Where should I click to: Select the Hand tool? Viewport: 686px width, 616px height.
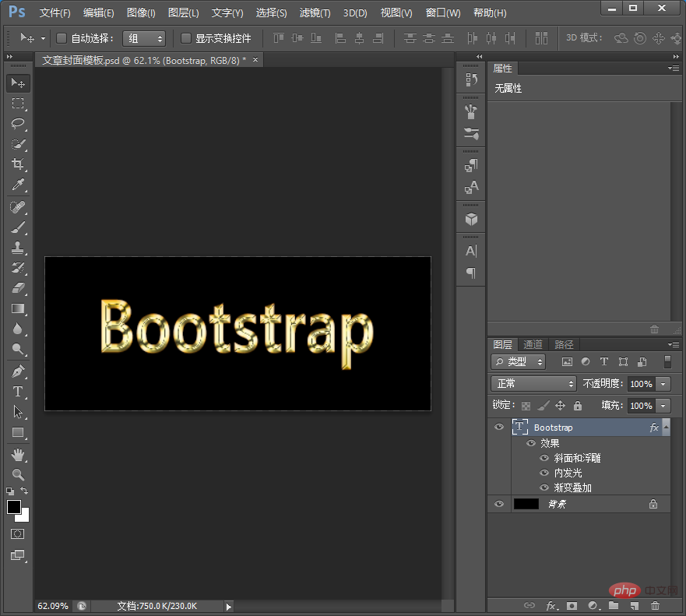click(x=18, y=454)
